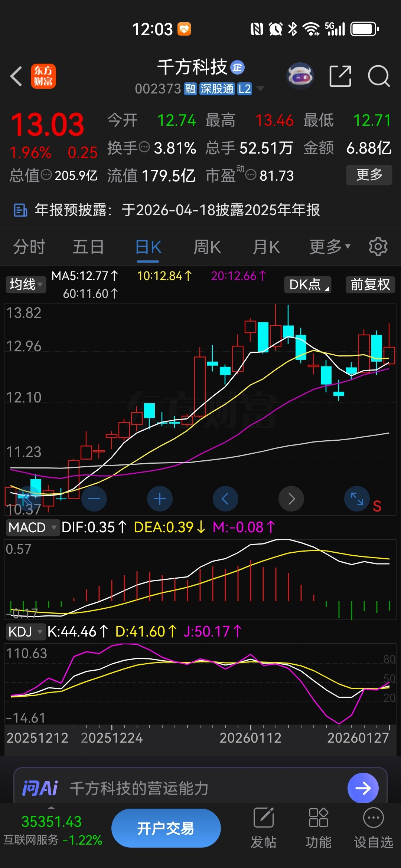
Task: Open the 前复权 adjustment selector
Action: coord(371,285)
